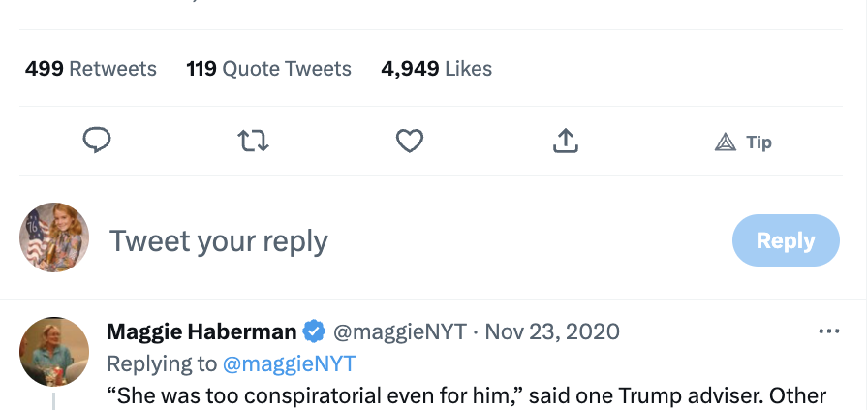868x410 pixels.
Task: Open the reply tweet starting 'She was too conspiratorial'
Action: [465, 395]
